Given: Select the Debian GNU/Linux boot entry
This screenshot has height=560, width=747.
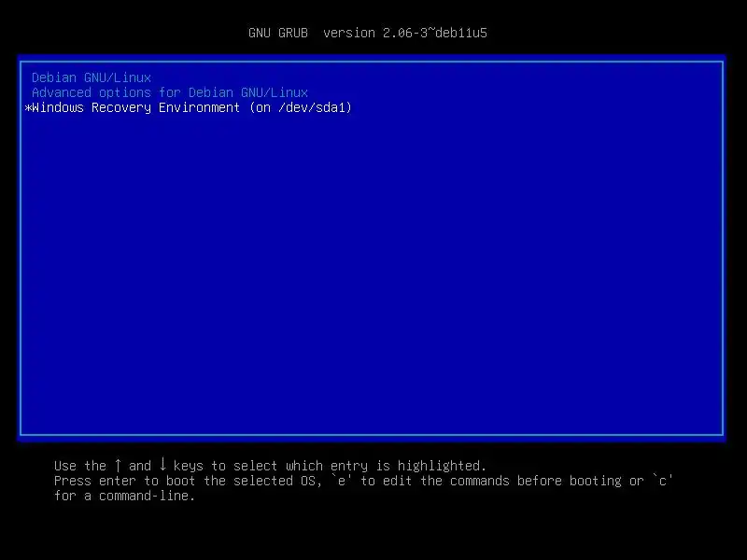Looking at the screenshot, I should (92, 77).
